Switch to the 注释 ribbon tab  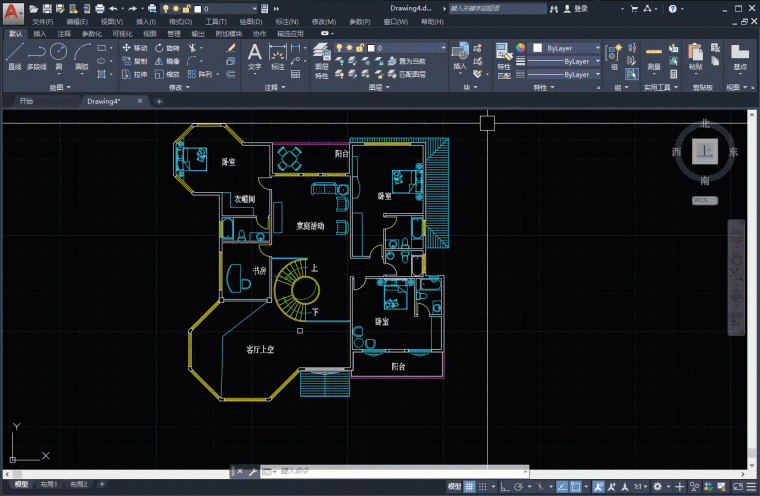(x=64, y=33)
